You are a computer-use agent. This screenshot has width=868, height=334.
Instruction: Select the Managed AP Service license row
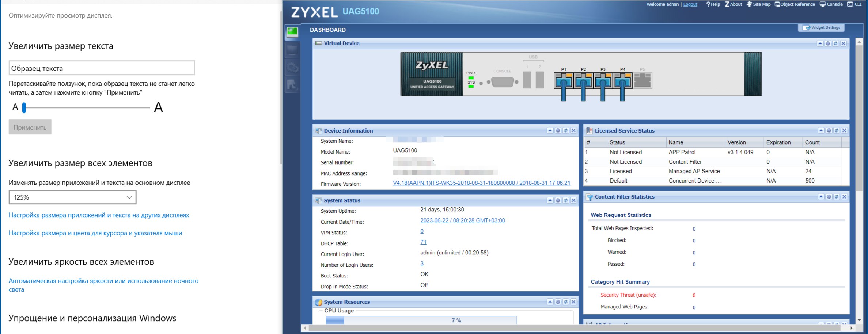713,171
